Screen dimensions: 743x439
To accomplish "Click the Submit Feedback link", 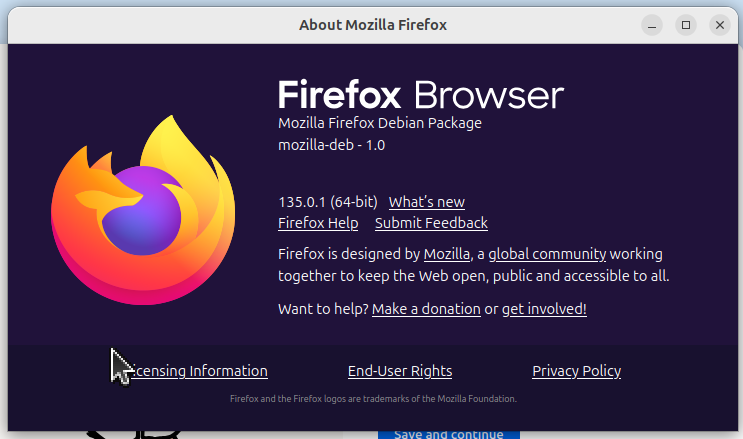I will point(431,223).
